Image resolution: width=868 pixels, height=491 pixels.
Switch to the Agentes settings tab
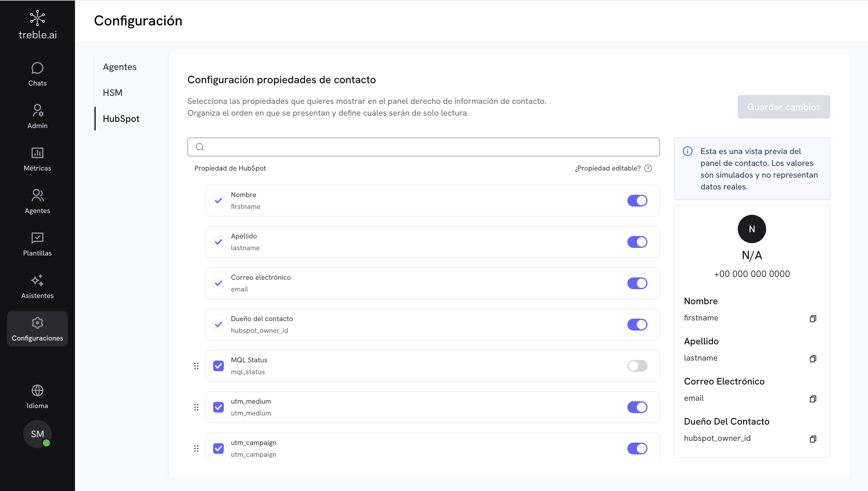click(x=119, y=67)
